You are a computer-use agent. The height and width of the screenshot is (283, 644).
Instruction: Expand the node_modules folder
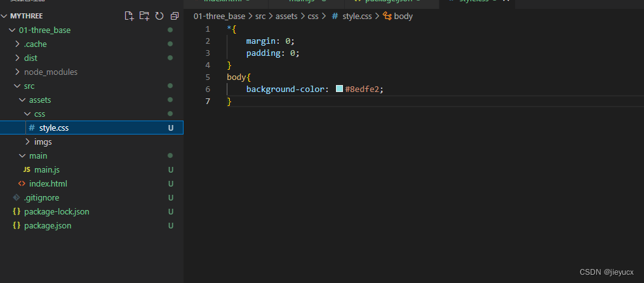[17, 72]
